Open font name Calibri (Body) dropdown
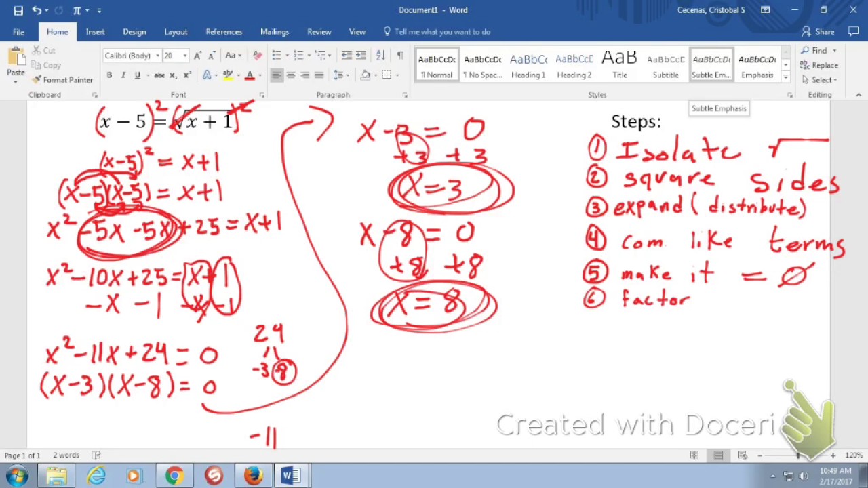This screenshot has width=868, height=488. coord(158,56)
